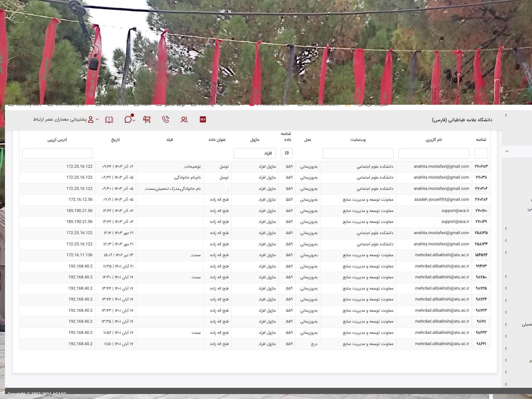Sort by the نام کاربری column header

pyautogui.click(x=434, y=140)
